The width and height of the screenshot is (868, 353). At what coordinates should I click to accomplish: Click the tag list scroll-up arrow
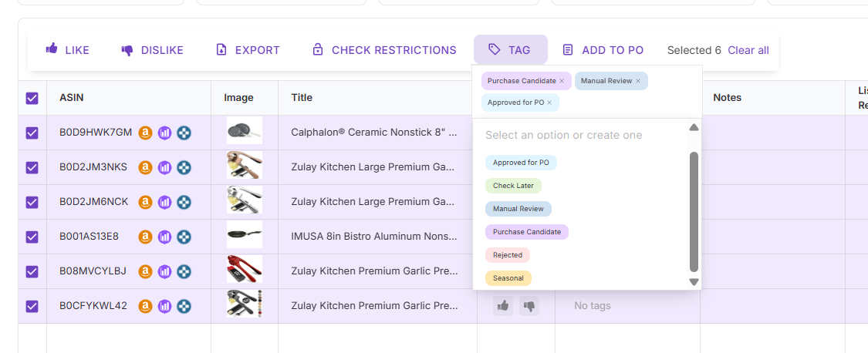694,127
